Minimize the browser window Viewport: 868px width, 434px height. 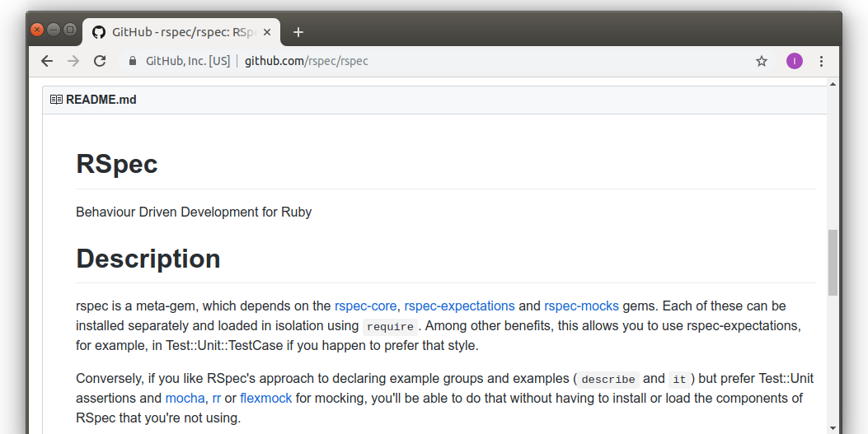[54, 30]
